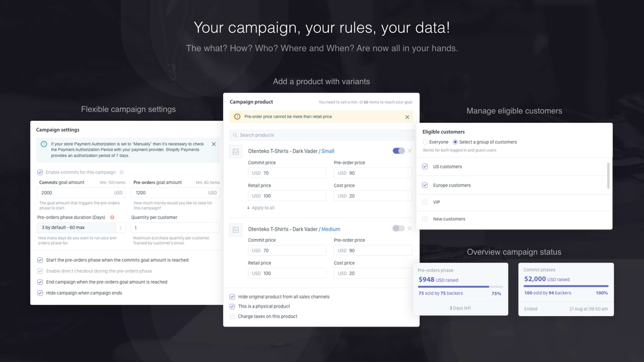The image size is (644, 362).
Task: Click Small variant Pre-order price field
Action: point(373,173)
